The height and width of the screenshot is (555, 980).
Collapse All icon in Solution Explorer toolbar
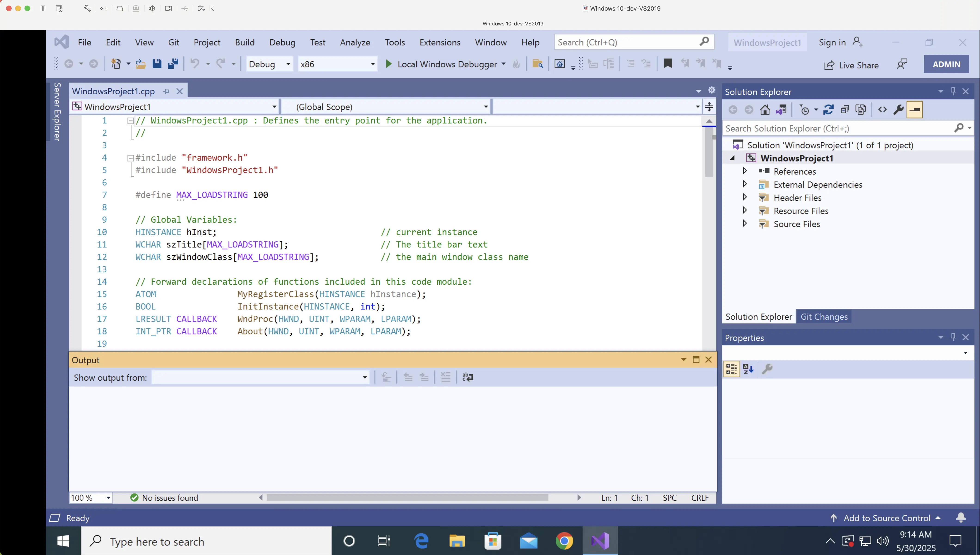[x=845, y=110]
